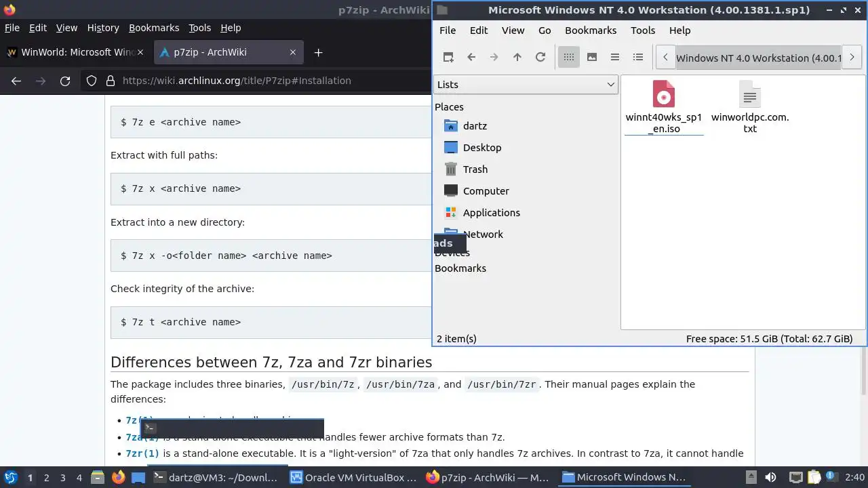Image resolution: width=868 pixels, height=488 pixels.
Task: Close the p7zip ArchWiki tab
Action: click(293, 52)
